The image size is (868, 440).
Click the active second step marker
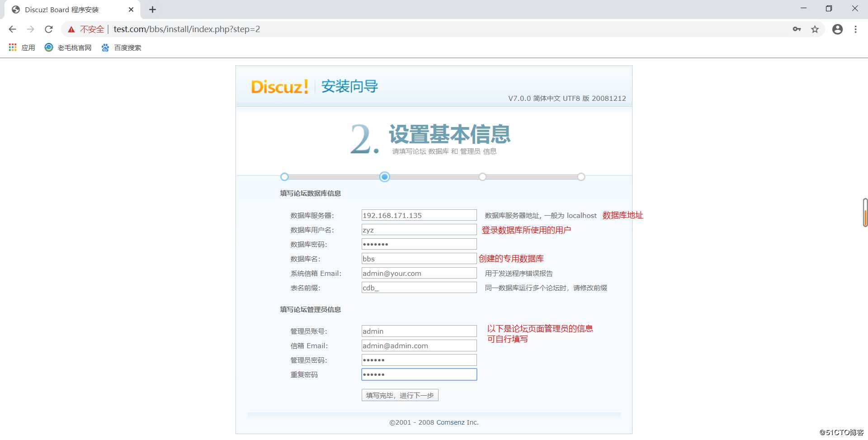[385, 177]
